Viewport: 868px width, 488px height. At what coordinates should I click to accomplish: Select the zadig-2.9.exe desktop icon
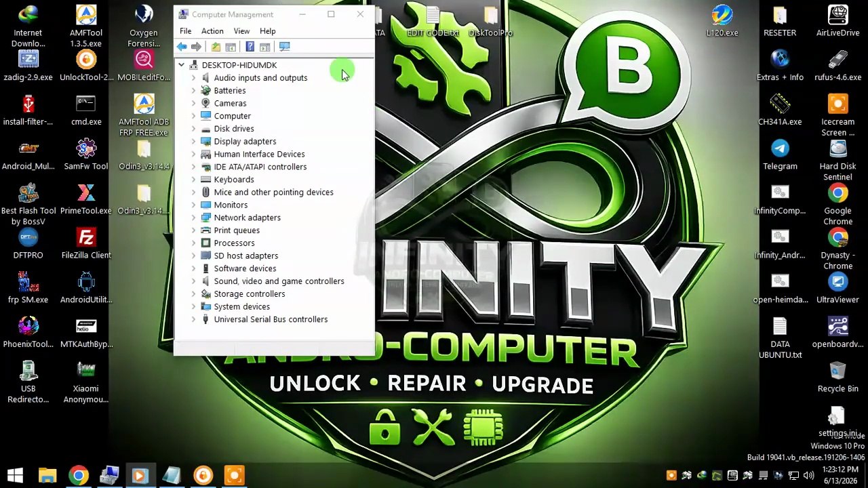pos(28,66)
